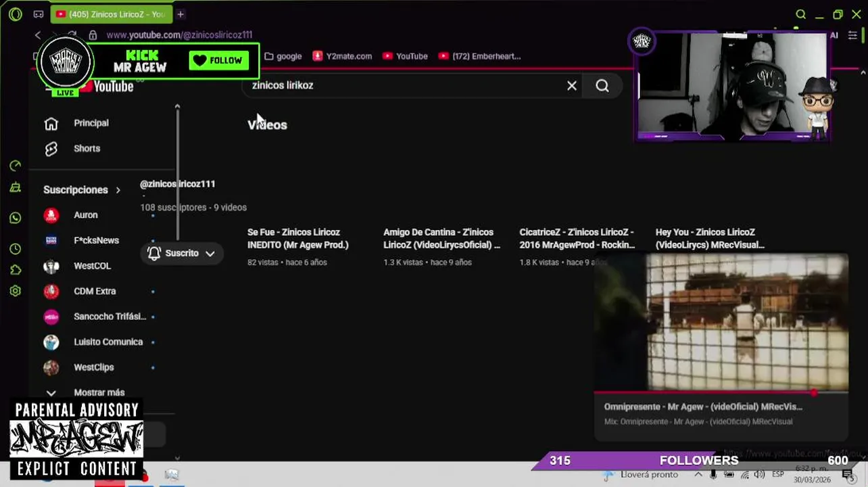Open the Windows notification center icon

point(848,475)
